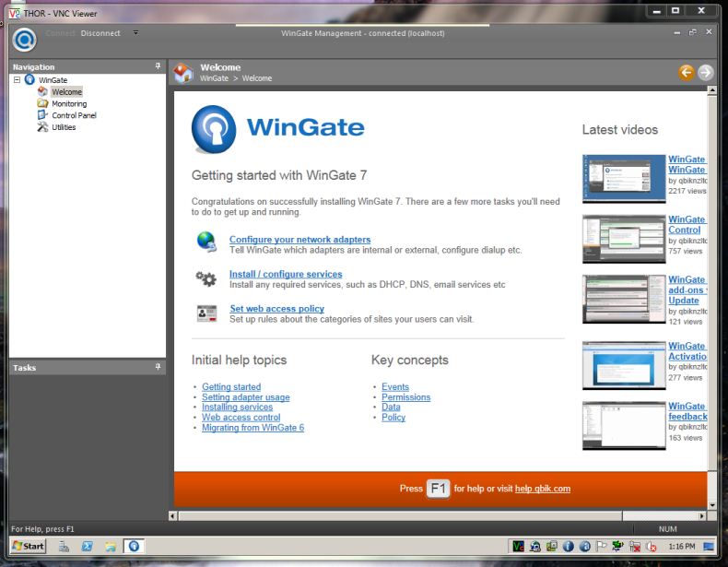Collapse the WinGate tree node
Image resolution: width=728 pixels, height=567 pixels.
tap(18, 80)
